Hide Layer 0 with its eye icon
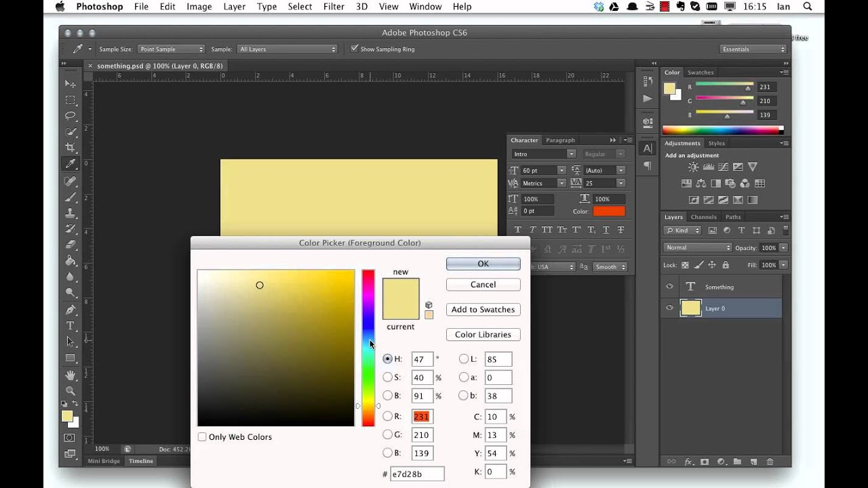This screenshot has width=868, height=488. (669, 308)
